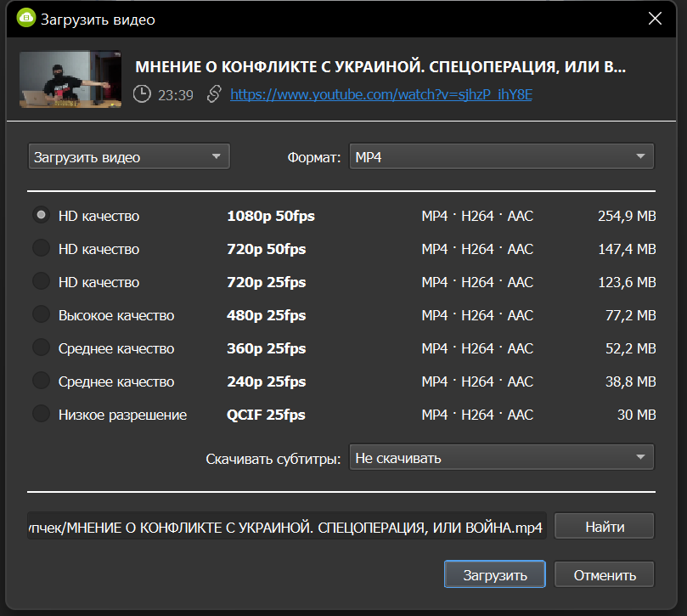Expand the subtitles 'Не скачивать' dropdown
The height and width of the screenshot is (616, 687).
tap(501, 458)
